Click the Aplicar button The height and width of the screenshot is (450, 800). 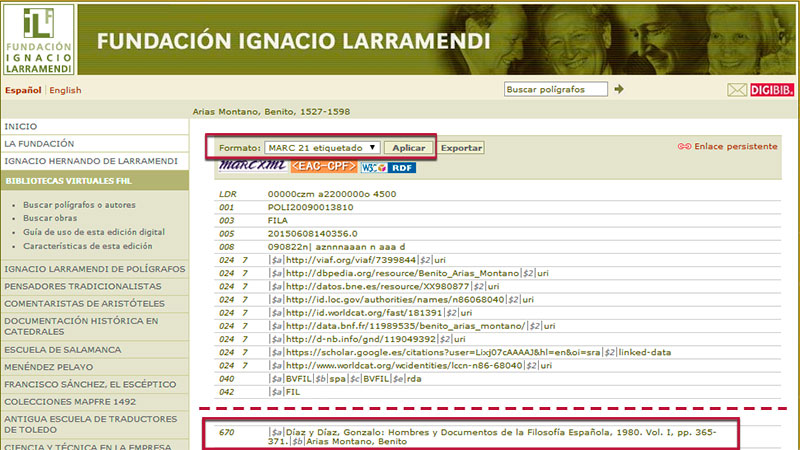(x=409, y=148)
